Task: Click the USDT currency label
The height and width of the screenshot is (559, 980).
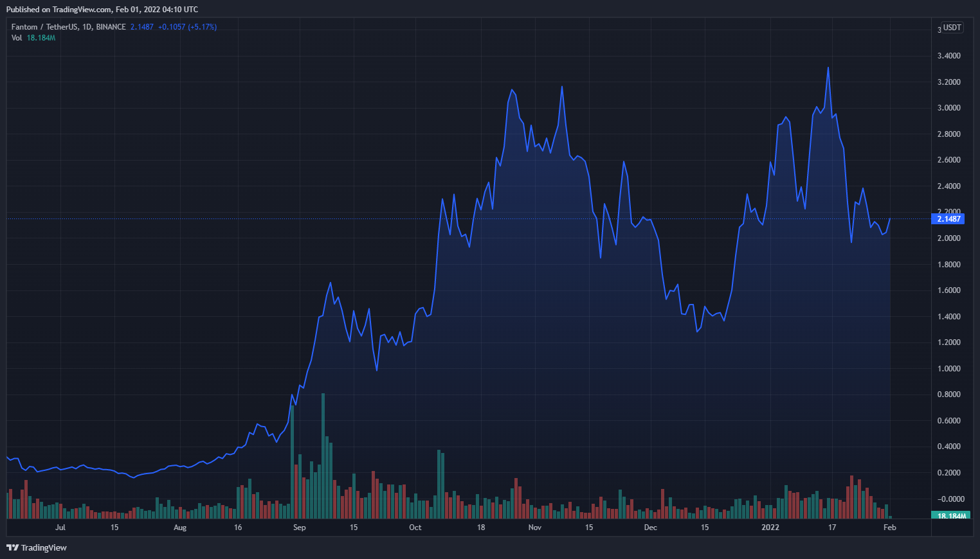Action: coord(952,28)
